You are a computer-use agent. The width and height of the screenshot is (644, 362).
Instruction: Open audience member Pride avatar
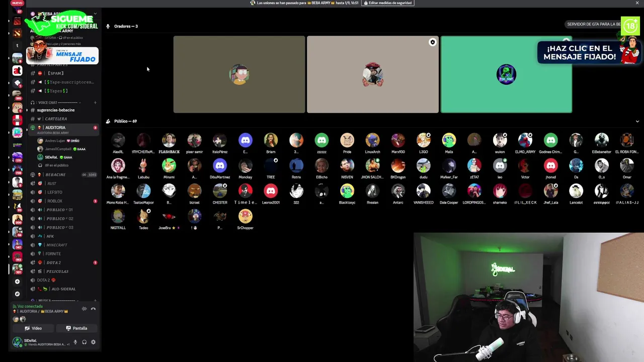point(347,140)
